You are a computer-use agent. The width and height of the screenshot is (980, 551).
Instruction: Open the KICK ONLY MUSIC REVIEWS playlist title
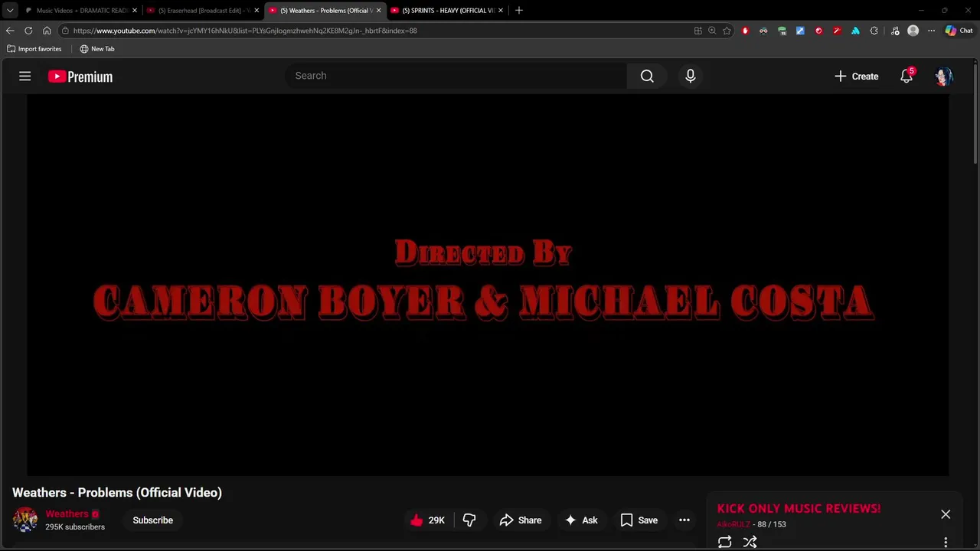pos(799,508)
